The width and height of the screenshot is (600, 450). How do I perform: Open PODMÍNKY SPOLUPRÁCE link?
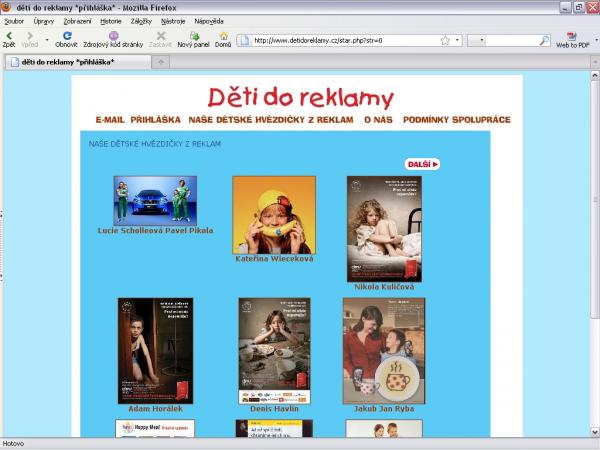[457, 120]
